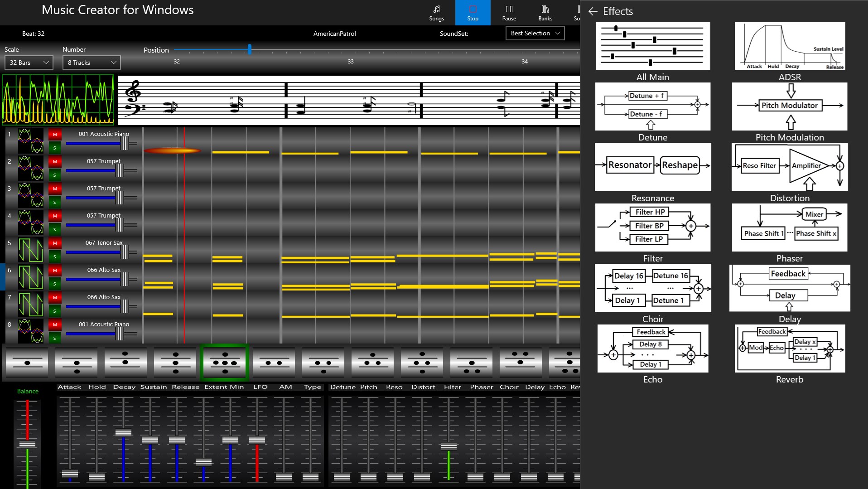This screenshot has width=868, height=489.
Task: Select the Choir effect diagram
Action: (652, 288)
